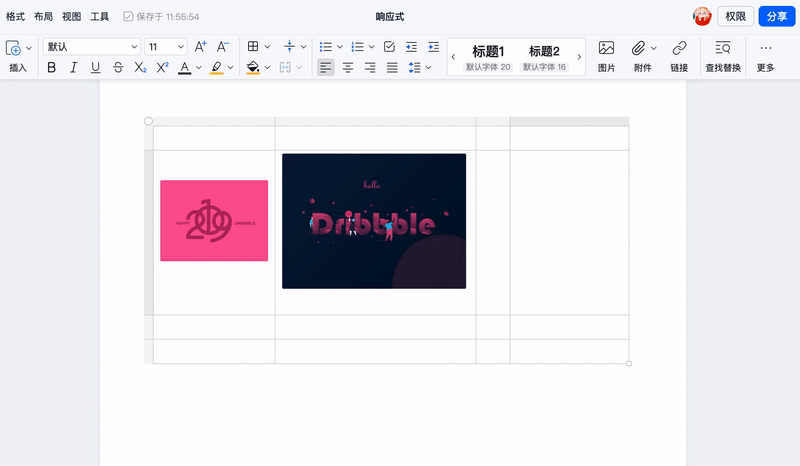Image resolution: width=800 pixels, height=466 pixels.
Task: Select the pink 2019 image
Action: pyautogui.click(x=214, y=220)
